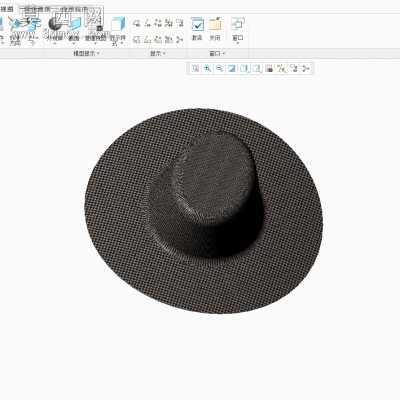Toggle Axis Tag Display in the Show group
This screenshot has width=400, height=400.
click(x=147, y=40)
